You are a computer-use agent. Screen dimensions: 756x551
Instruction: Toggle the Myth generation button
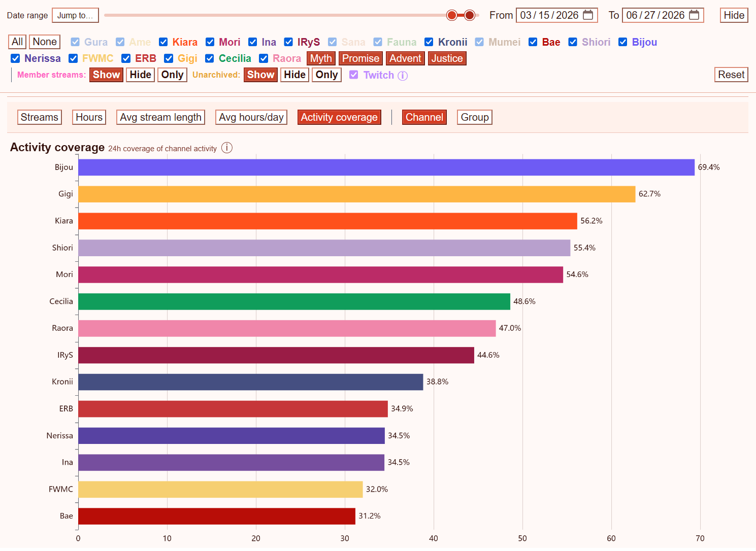click(x=321, y=58)
